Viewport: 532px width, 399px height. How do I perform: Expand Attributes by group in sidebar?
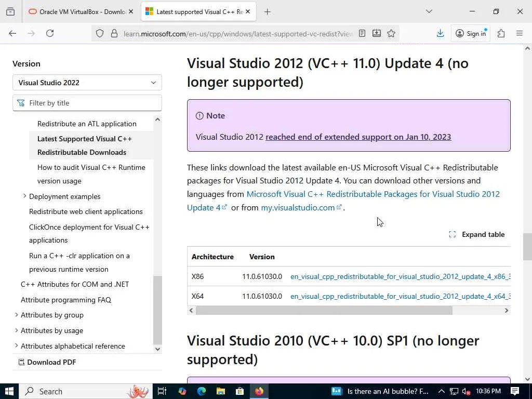(16, 315)
